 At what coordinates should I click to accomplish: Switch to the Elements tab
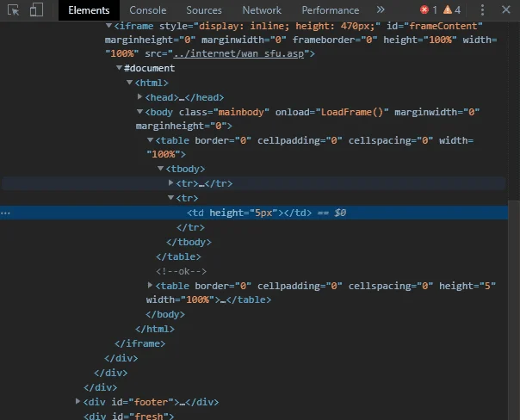(x=89, y=10)
